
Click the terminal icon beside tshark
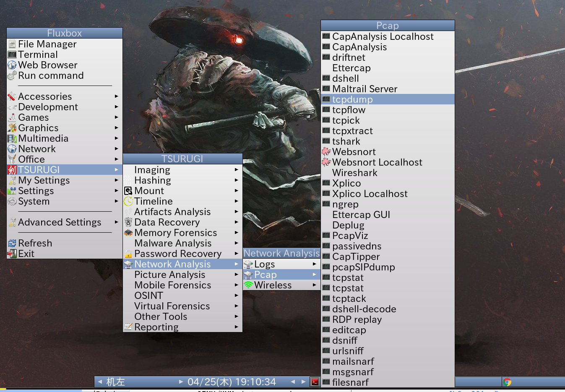[x=326, y=140]
